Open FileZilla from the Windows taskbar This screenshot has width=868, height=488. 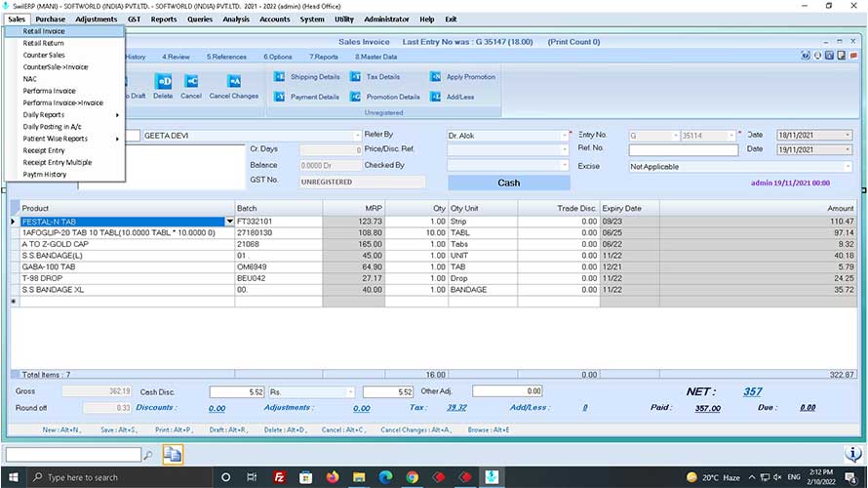coord(279,477)
